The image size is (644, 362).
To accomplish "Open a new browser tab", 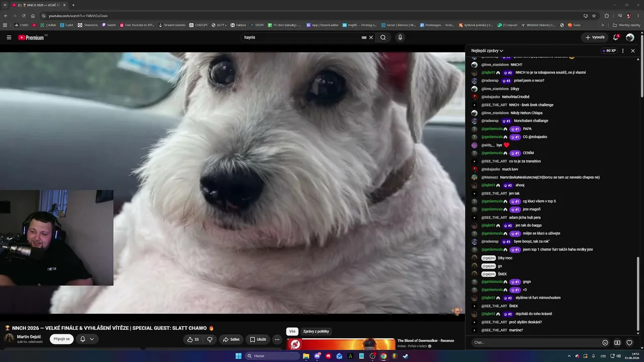I will tap(73, 5).
